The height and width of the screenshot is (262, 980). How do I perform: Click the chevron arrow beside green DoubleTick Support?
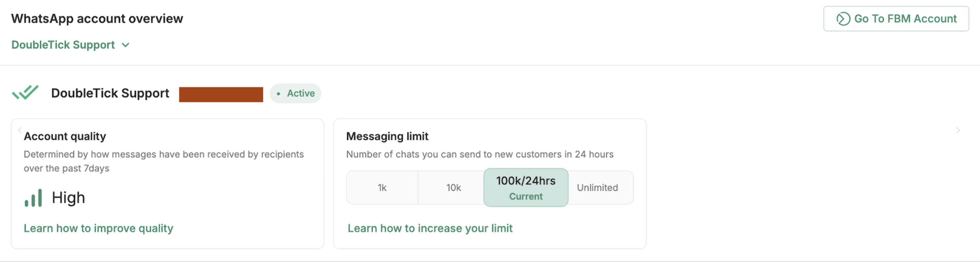(x=125, y=45)
